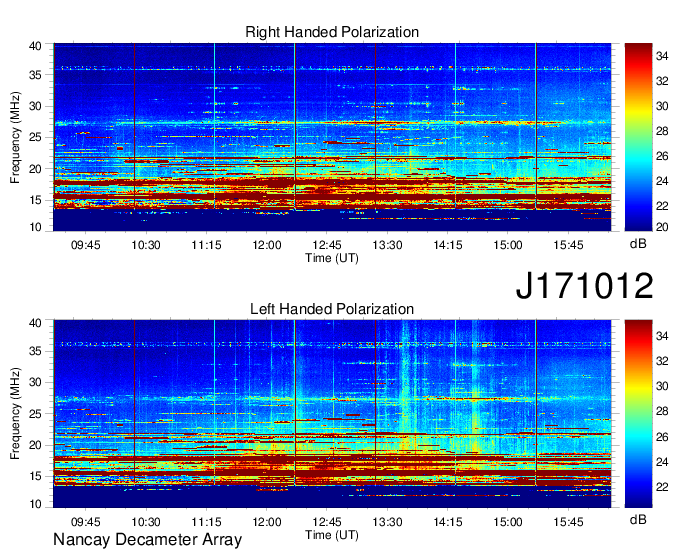Click the 25 MHz tick on Left Handed plot

pos(36,414)
